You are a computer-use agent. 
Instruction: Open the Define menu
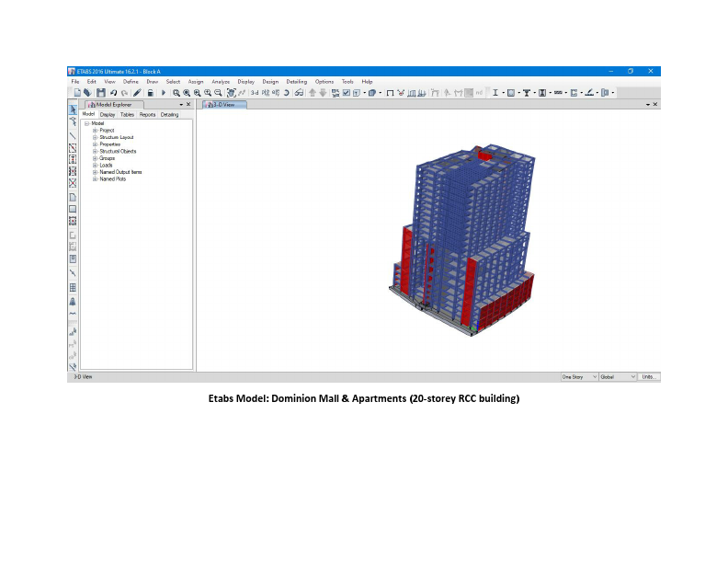click(131, 82)
